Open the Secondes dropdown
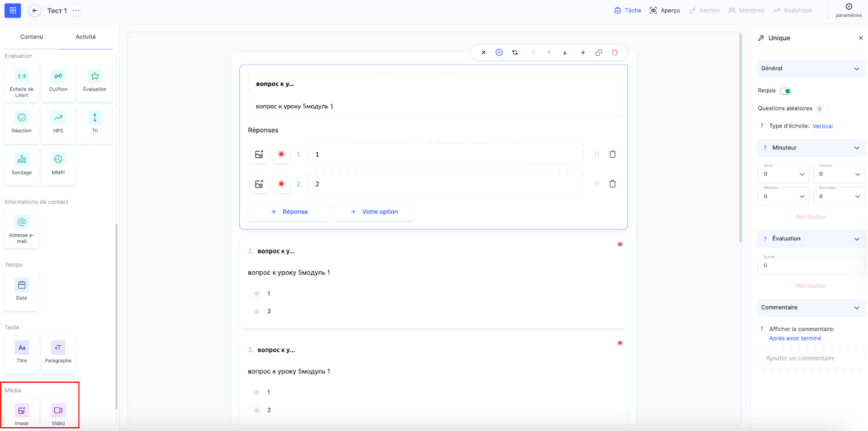Screen dimensions: 868x431 [x=839, y=196]
